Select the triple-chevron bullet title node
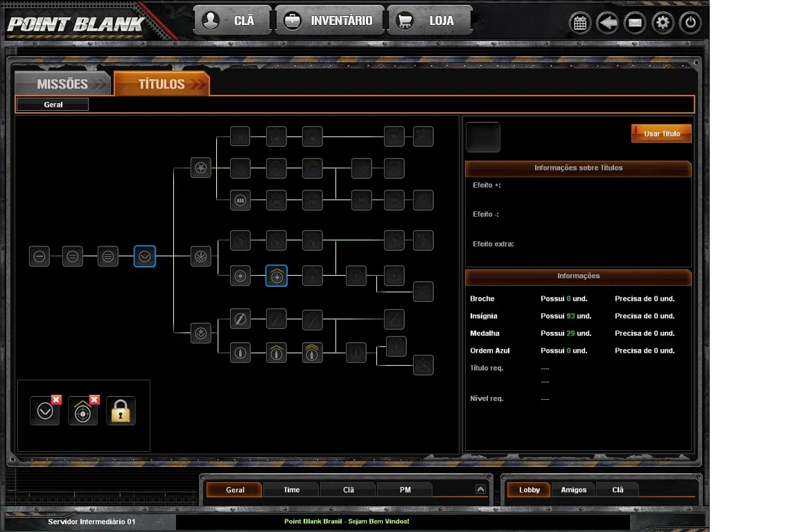795x532 pixels. point(313,353)
